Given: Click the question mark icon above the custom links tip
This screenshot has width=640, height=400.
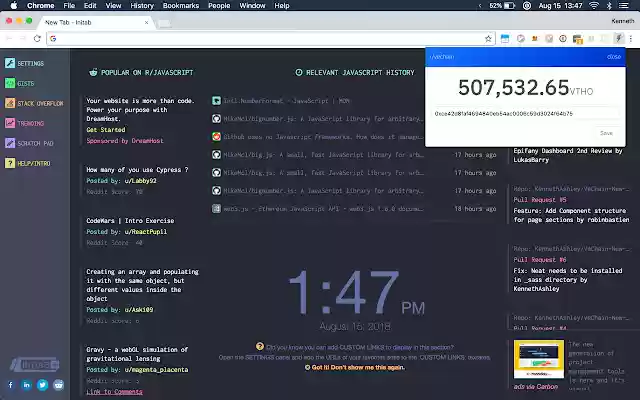Looking at the screenshot, I should pos(260,346).
